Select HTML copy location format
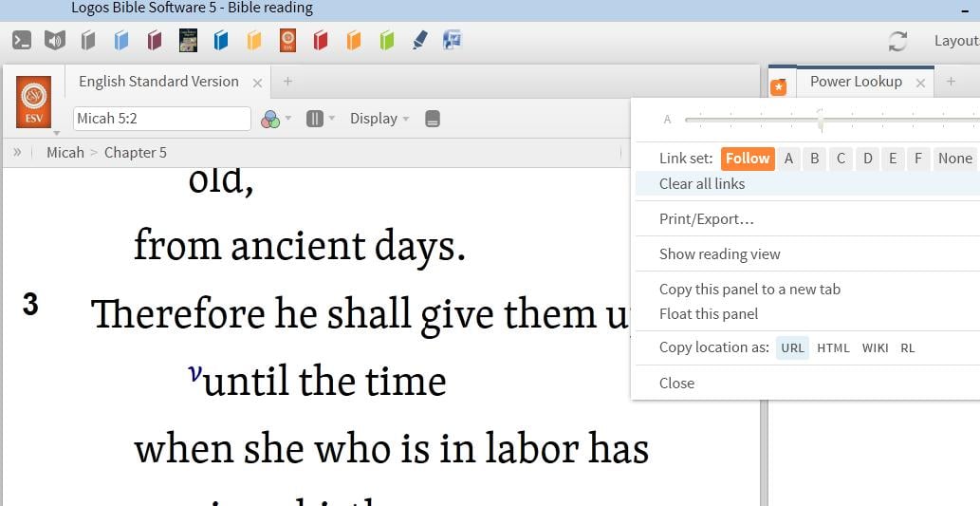 [x=833, y=347]
